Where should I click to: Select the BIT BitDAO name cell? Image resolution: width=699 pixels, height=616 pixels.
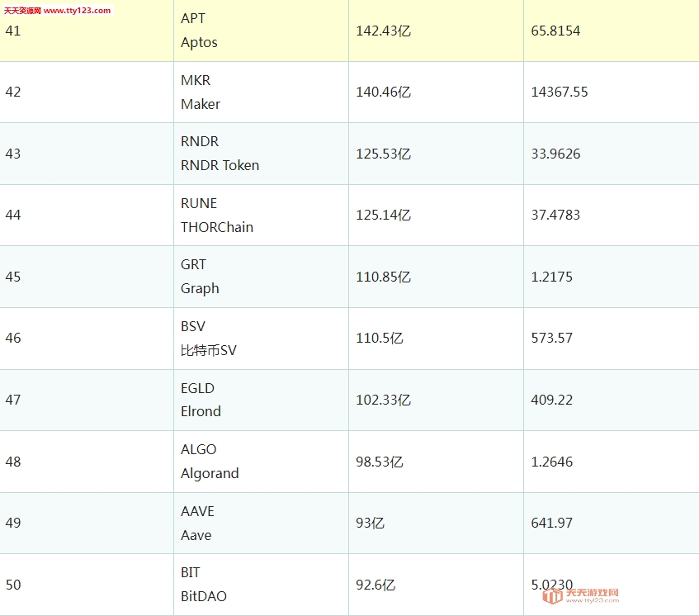pyautogui.click(x=262, y=585)
